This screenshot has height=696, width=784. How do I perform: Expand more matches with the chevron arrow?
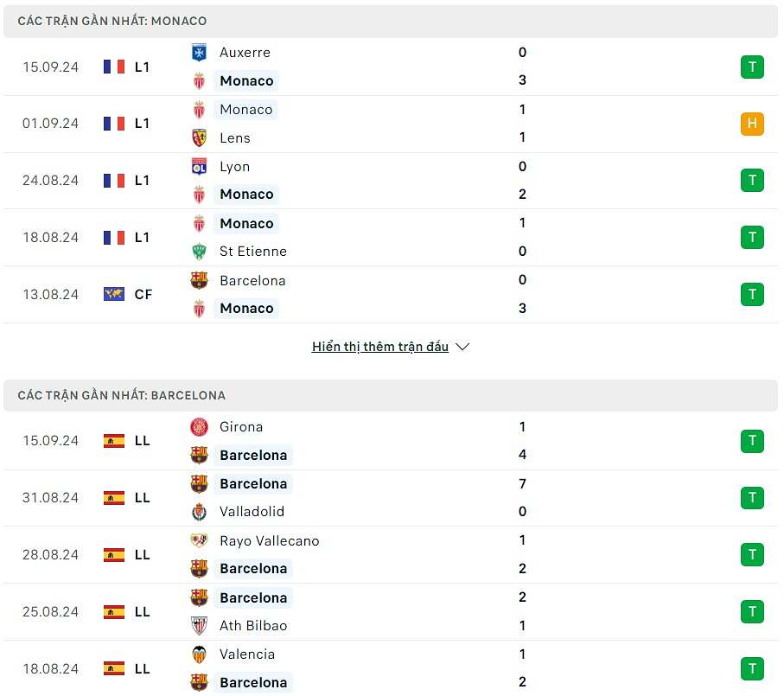pos(462,347)
